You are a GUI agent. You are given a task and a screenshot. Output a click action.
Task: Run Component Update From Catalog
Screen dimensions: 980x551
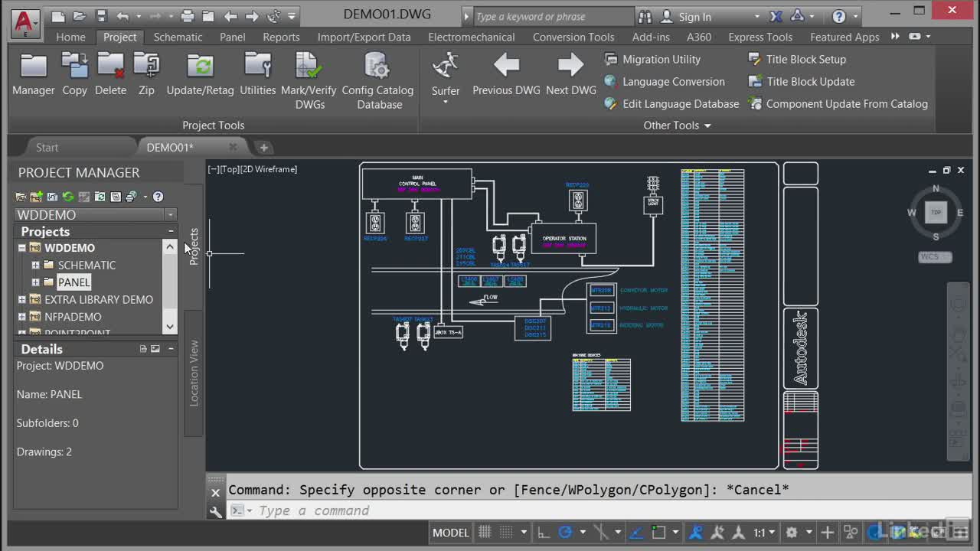(838, 103)
